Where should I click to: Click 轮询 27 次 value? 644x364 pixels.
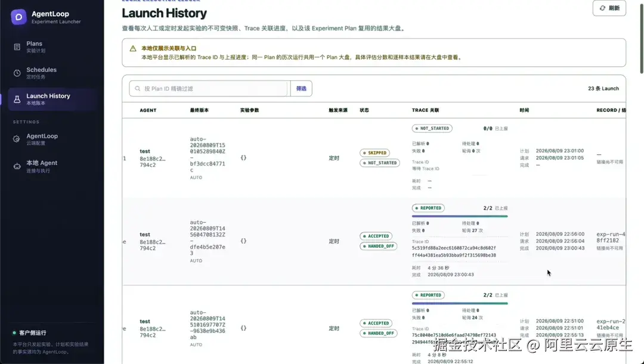472,231
